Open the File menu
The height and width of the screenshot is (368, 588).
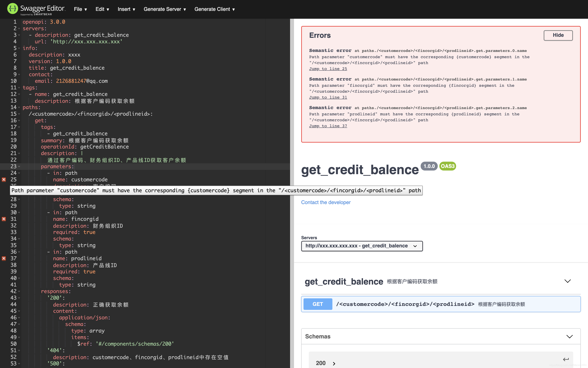coord(80,9)
